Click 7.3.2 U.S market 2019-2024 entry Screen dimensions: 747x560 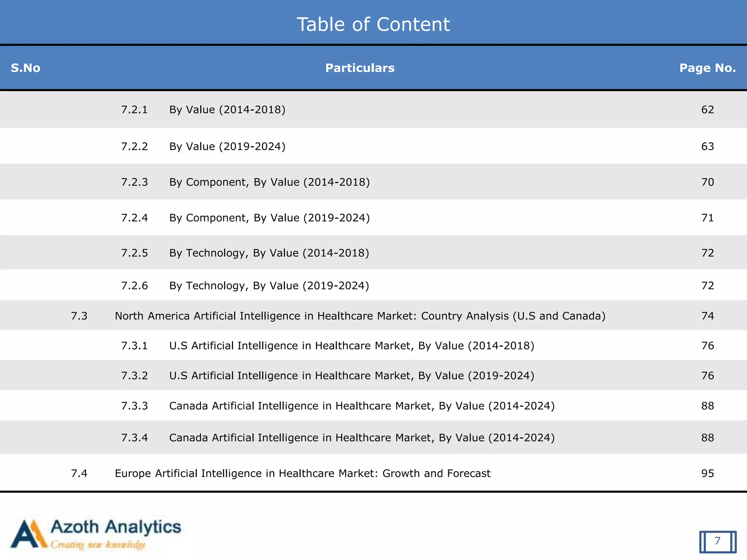[351, 376]
